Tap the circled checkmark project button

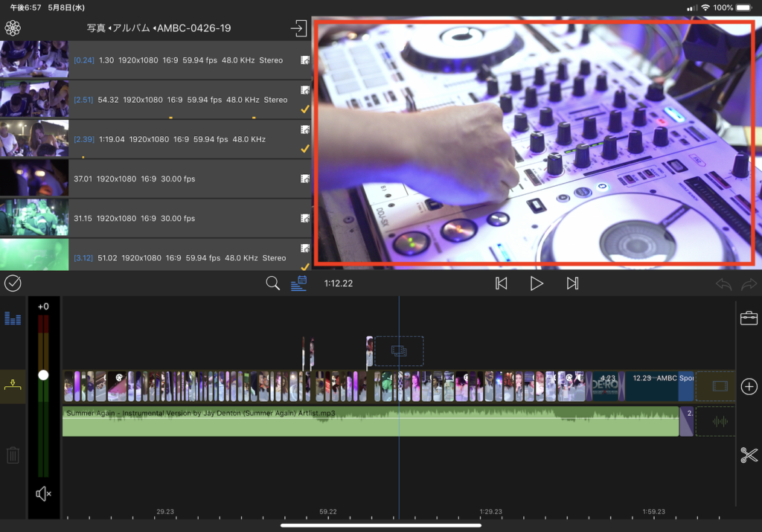click(x=13, y=283)
